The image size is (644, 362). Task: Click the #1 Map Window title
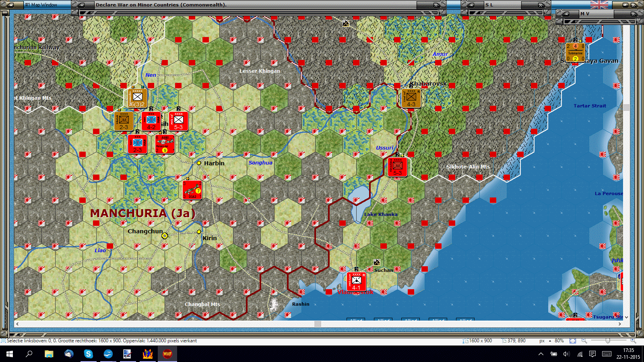pyautogui.click(x=41, y=5)
